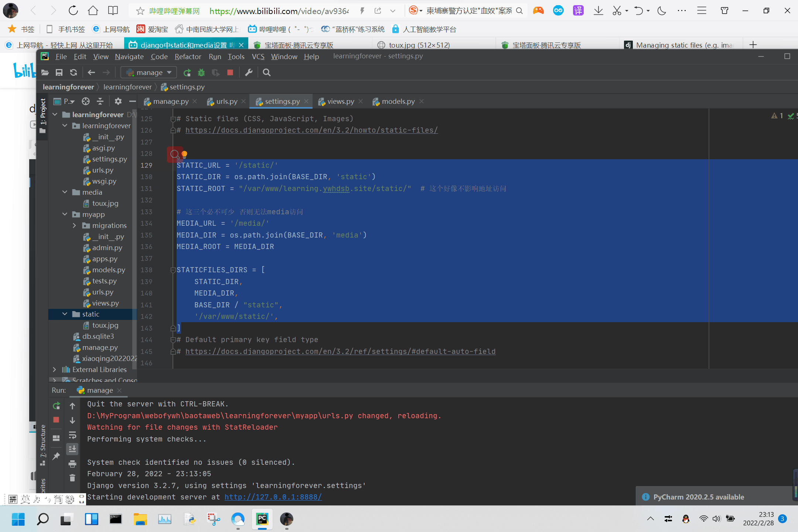
Task: Save all files with the floppy disk icon
Action: point(59,72)
